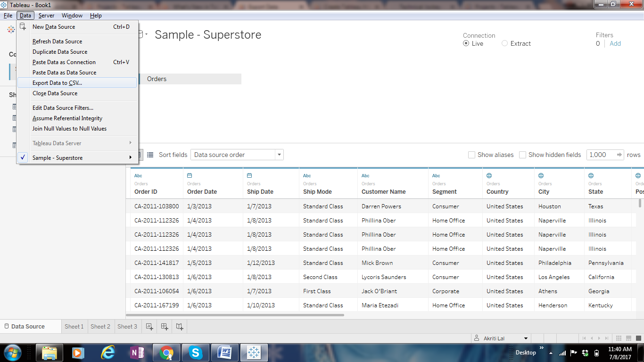Tick the Show hidden fields checkbox
Image resolution: width=644 pixels, height=362 pixels.
click(522, 155)
